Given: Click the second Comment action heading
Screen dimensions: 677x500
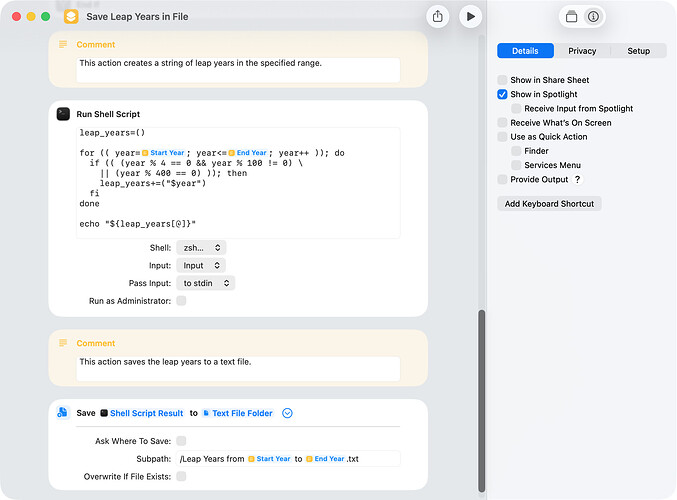Looking at the screenshot, I should (95, 343).
